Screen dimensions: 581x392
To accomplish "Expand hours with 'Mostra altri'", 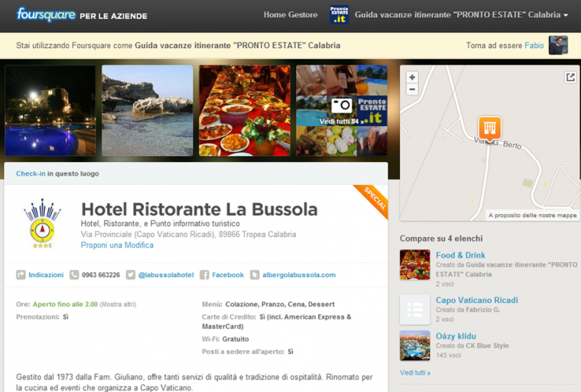I will 118,304.
